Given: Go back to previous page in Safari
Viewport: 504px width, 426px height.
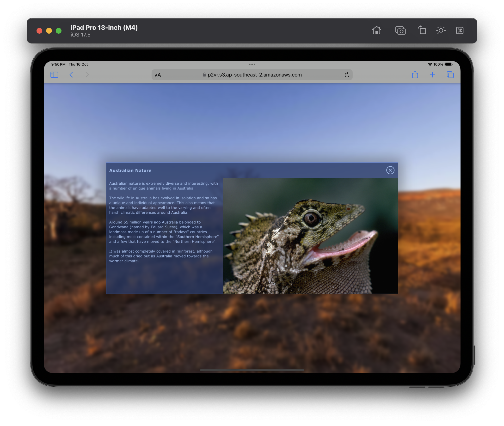Looking at the screenshot, I should [x=71, y=75].
